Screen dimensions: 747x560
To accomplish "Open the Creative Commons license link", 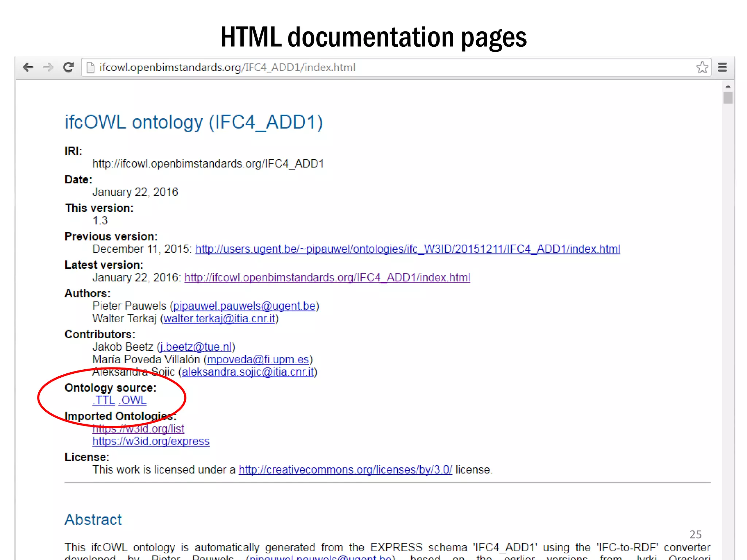I will click(345, 470).
